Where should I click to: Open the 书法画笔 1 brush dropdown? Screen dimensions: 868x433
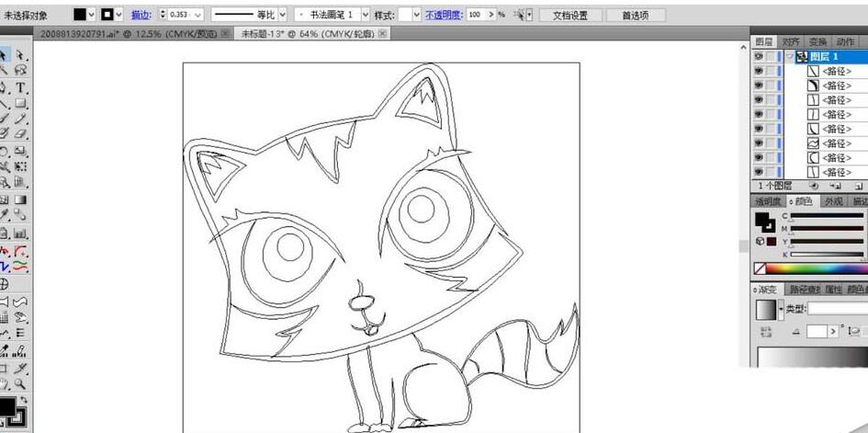(366, 15)
